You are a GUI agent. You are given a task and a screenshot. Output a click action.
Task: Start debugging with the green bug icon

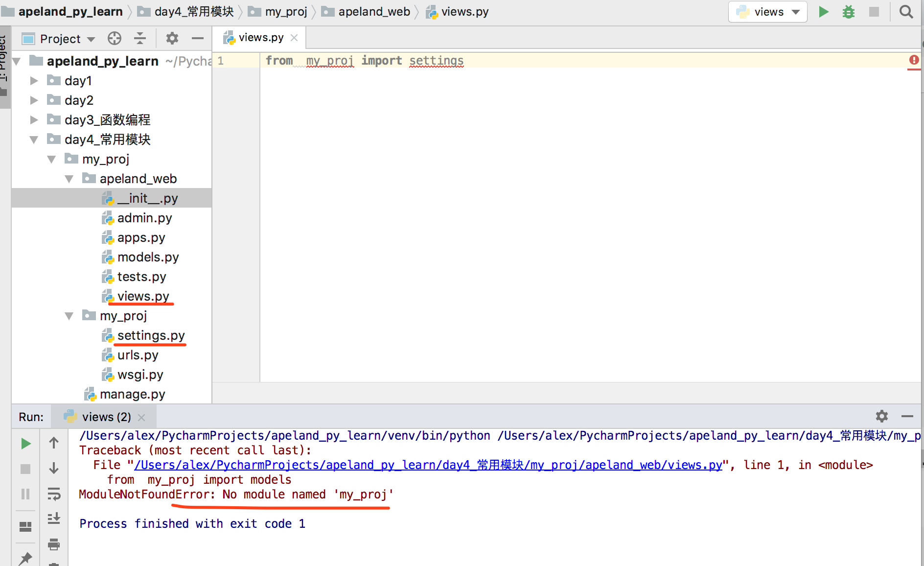point(849,12)
